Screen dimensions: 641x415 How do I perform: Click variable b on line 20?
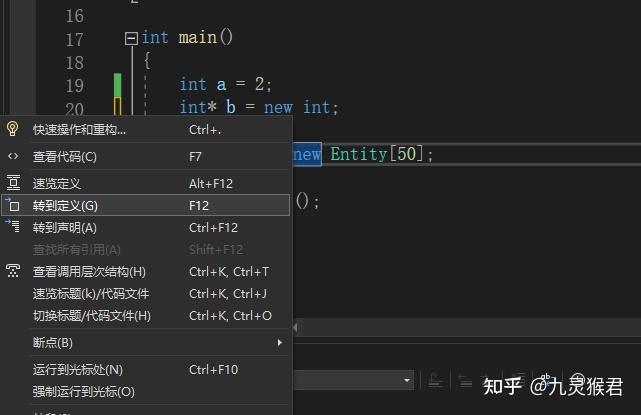click(x=231, y=108)
